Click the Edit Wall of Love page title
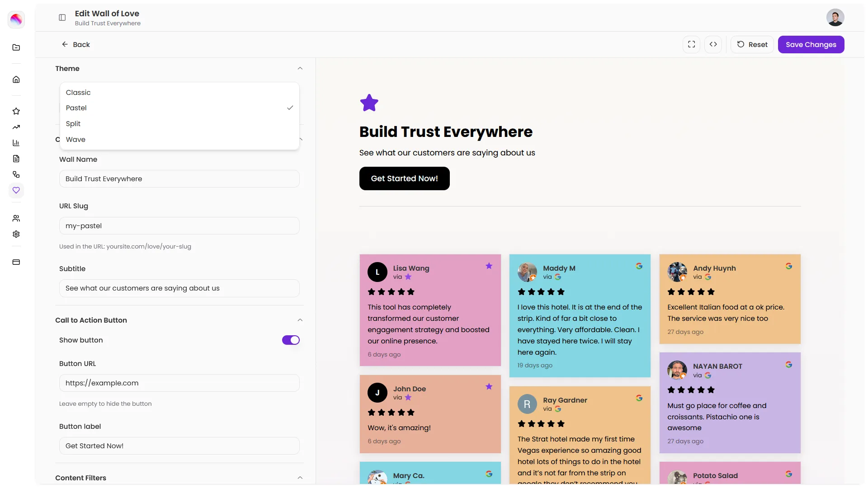The height and width of the screenshot is (488, 868). 107,14
